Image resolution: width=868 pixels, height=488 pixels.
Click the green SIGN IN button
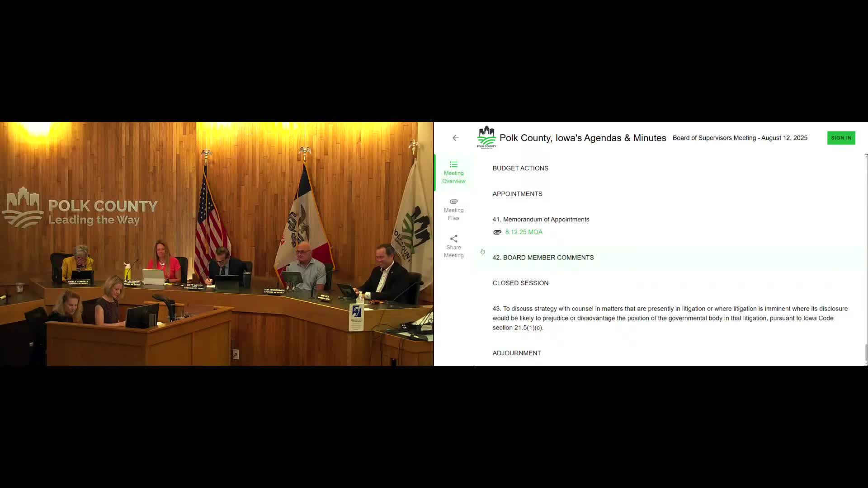tap(841, 137)
